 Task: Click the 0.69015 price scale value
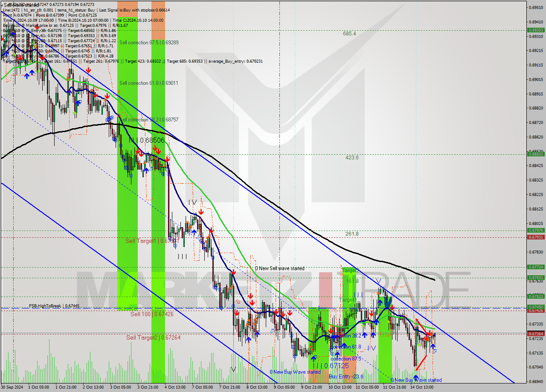[x=536, y=79]
